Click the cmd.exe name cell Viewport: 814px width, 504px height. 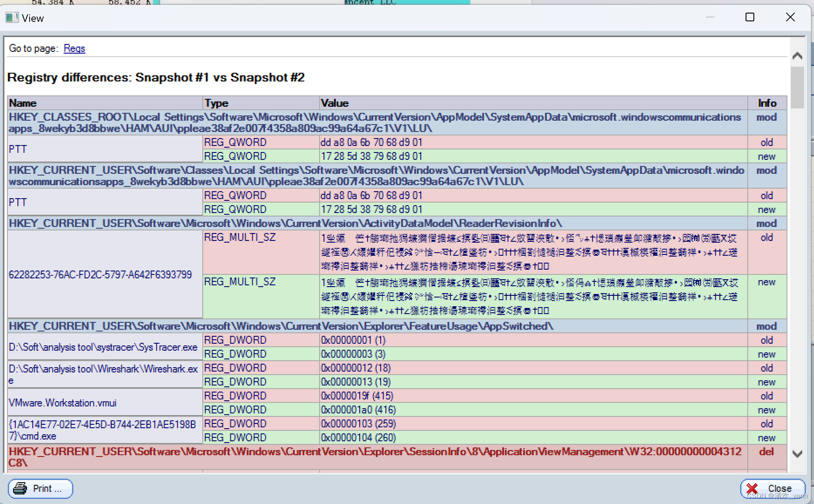[x=105, y=430]
